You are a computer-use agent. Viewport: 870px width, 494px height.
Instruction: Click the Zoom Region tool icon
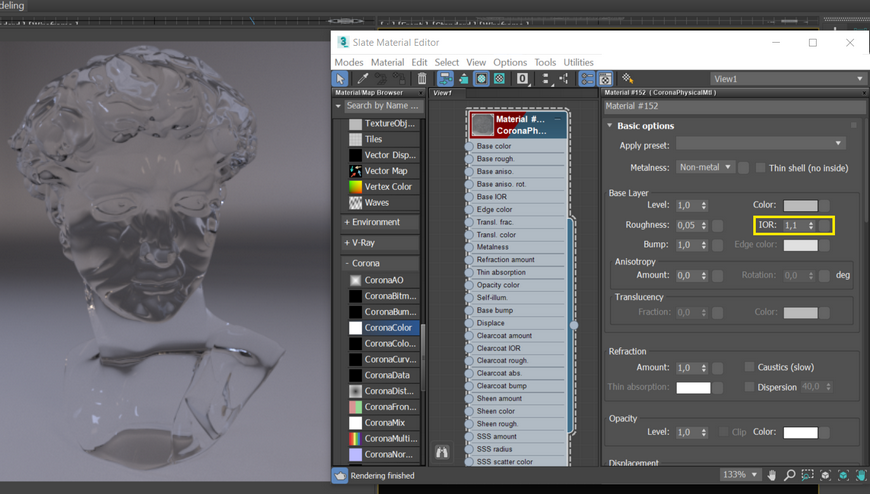pyautogui.click(x=807, y=475)
